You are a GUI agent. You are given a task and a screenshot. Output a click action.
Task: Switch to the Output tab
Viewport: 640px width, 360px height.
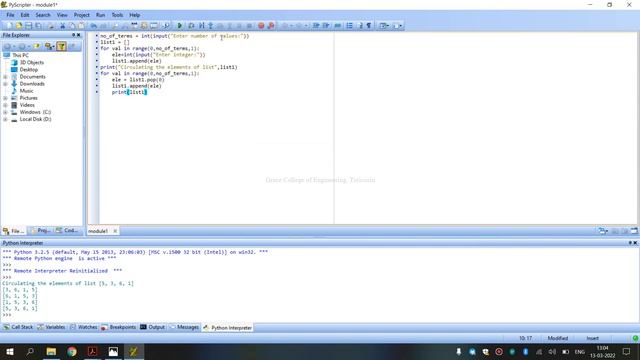click(x=152, y=327)
